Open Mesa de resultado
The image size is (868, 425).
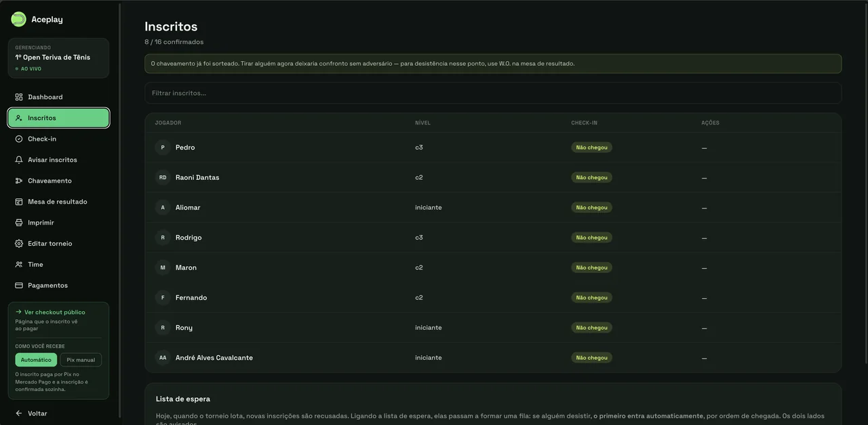click(58, 202)
